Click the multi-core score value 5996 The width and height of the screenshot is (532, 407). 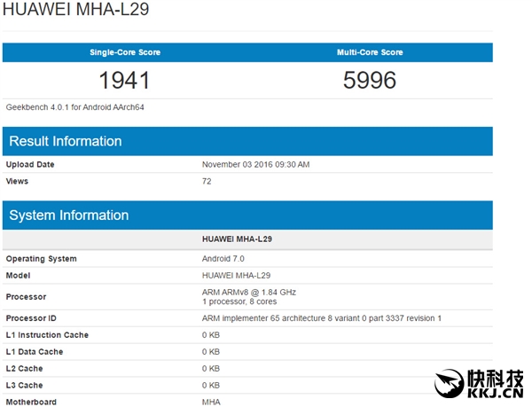coord(370,81)
